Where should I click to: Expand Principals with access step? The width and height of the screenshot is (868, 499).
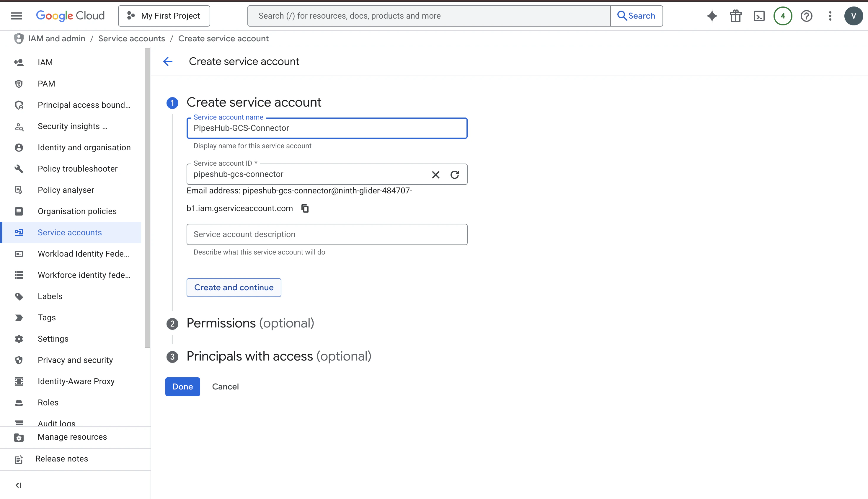279,356
